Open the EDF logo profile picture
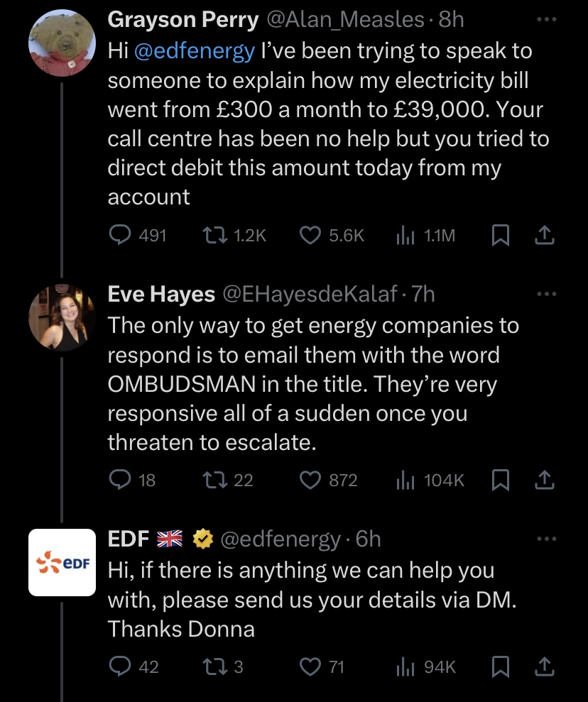The width and height of the screenshot is (588, 702). click(62, 562)
